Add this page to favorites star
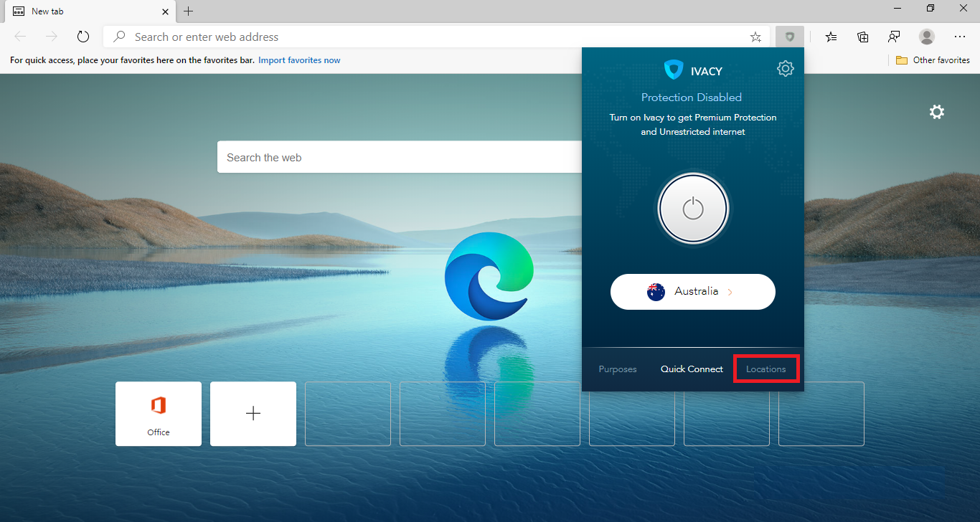Screen dimensions: 980x522 click(755, 37)
